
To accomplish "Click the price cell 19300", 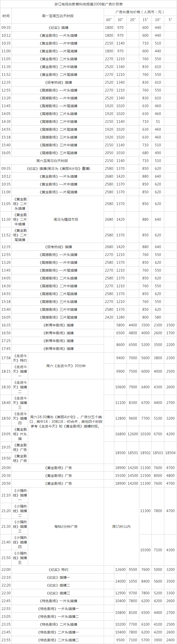I will click(120, 475).
